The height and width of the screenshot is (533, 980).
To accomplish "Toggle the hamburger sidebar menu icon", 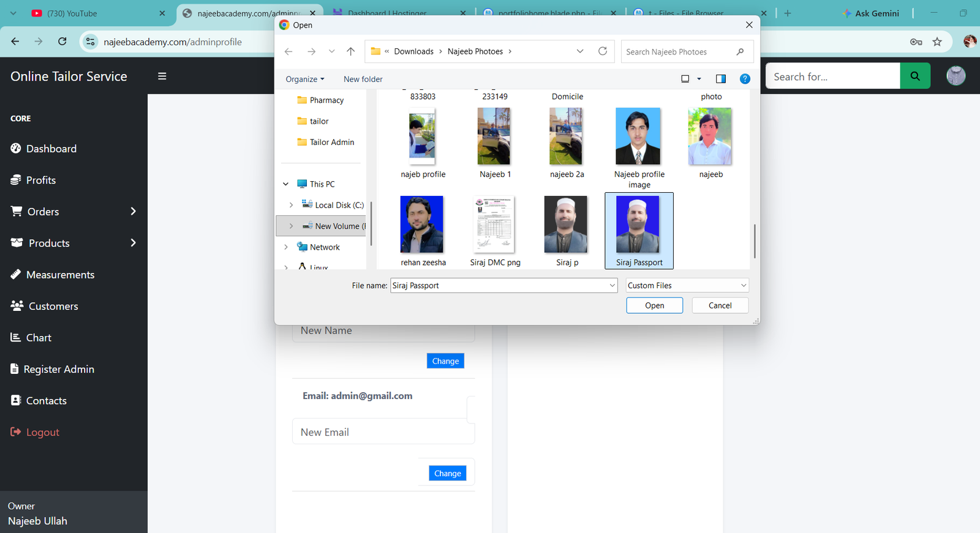I will (162, 76).
